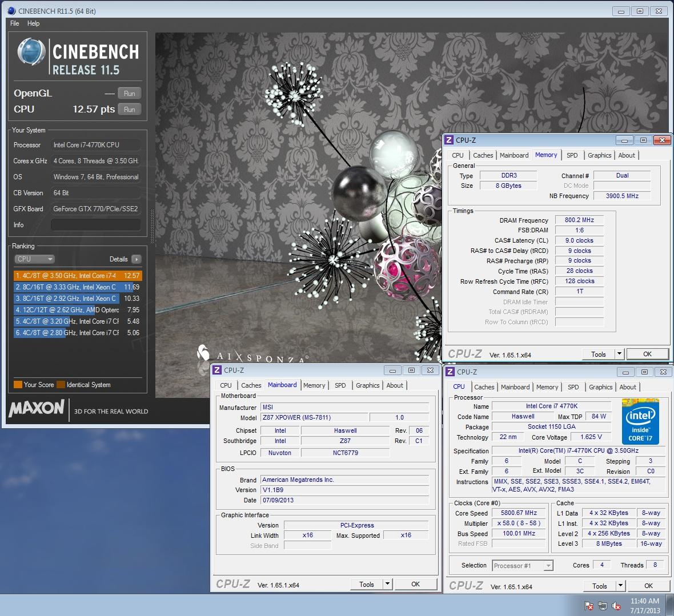
Task: Click the orange Your Score legend swatch
Action: [x=18, y=384]
